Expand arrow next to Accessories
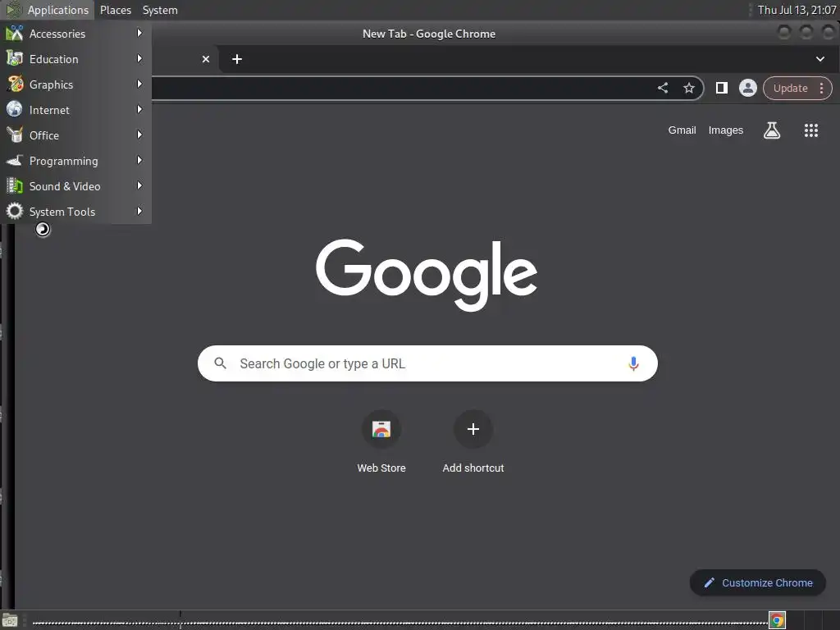Screen dimensions: 840x630 coord(139,33)
